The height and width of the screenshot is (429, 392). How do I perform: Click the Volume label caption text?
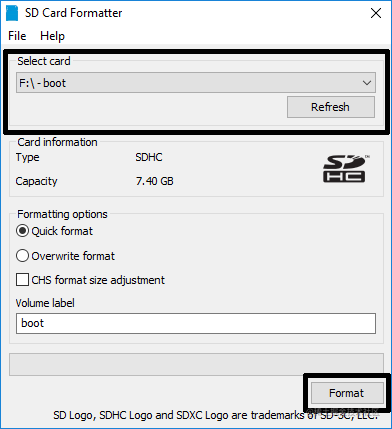point(45,303)
